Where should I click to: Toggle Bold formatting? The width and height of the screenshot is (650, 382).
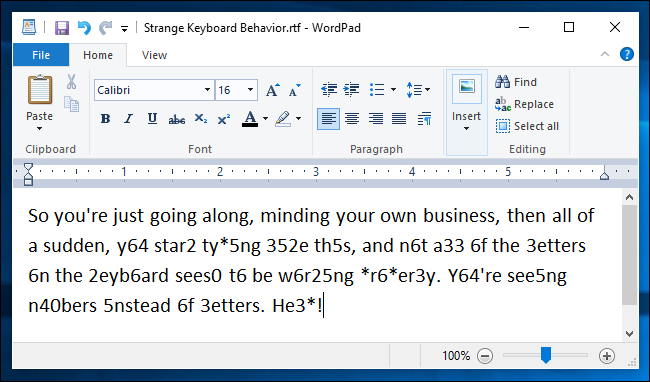click(x=105, y=119)
